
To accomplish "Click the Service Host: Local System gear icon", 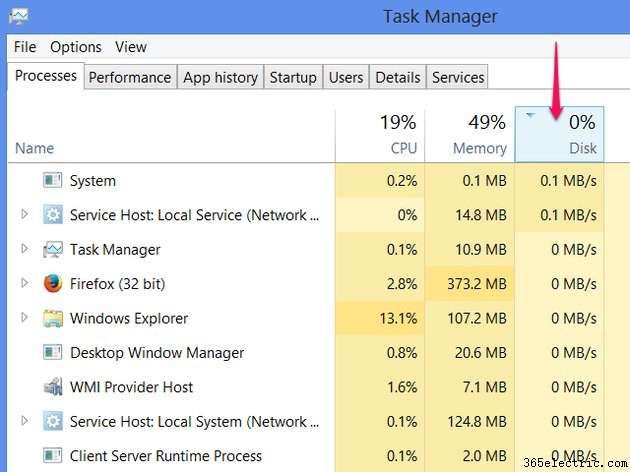I will pyautogui.click(x=53, y=421).
